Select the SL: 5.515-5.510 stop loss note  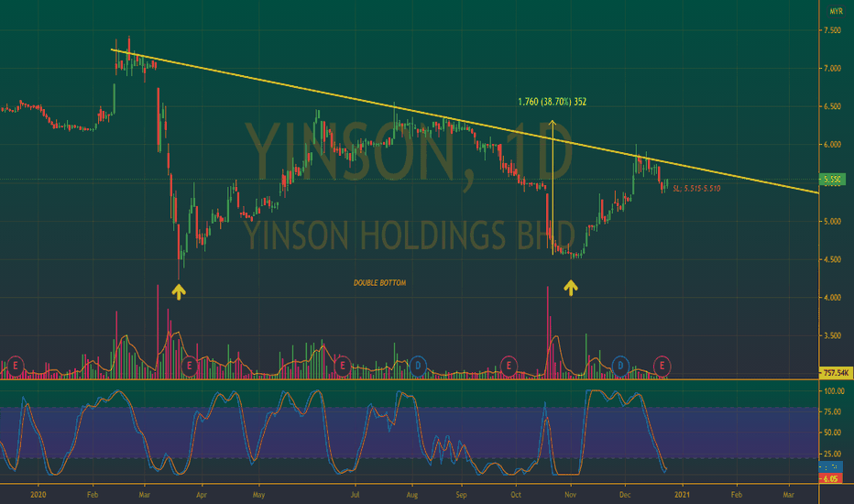coord(696,189)
